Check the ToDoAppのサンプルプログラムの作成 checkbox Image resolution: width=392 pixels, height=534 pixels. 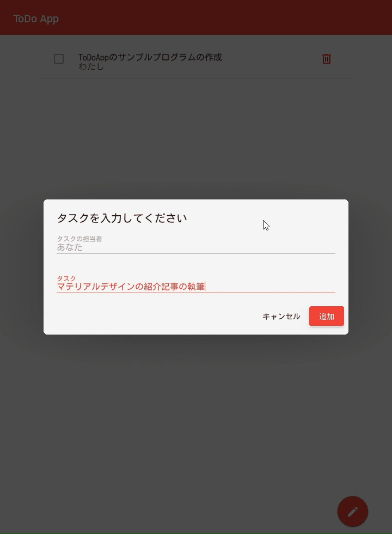coord(59,59)
